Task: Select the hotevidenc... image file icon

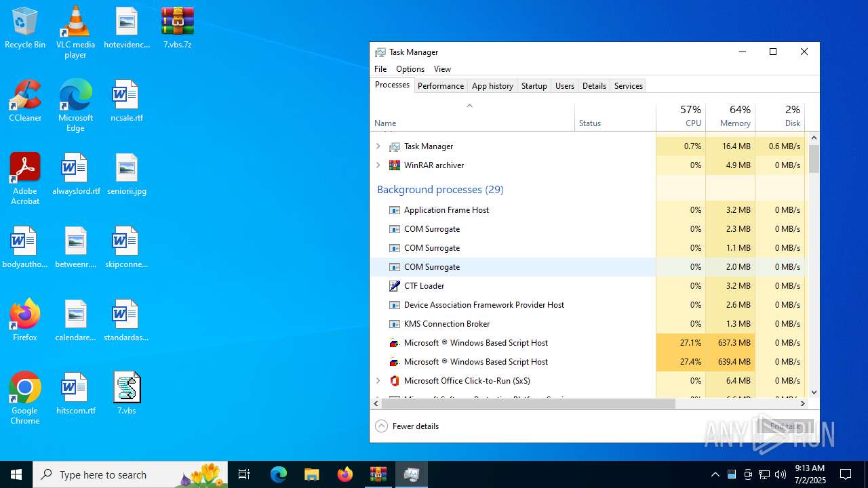Action: point(126,28)
